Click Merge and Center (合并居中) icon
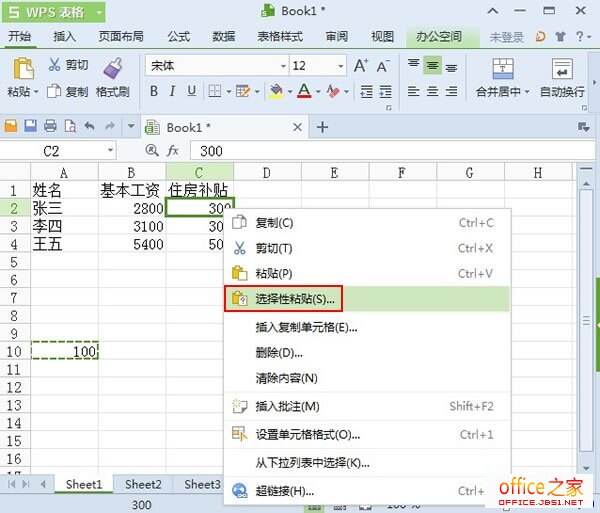600x513 pixels. [x=503, y=69]
